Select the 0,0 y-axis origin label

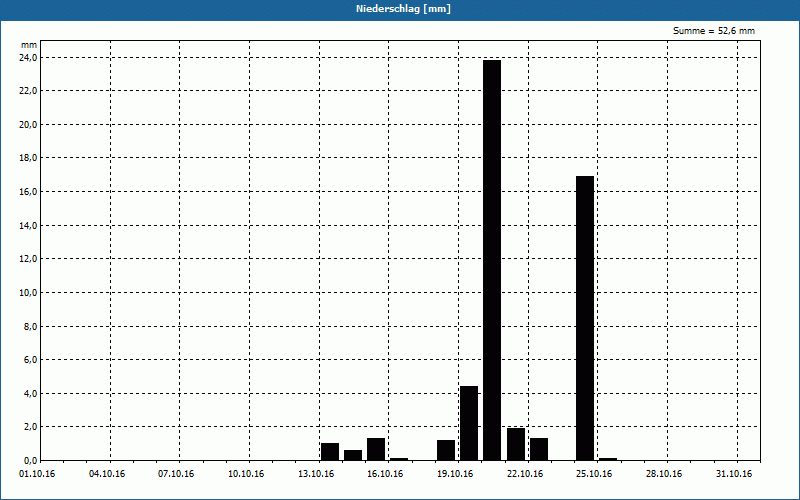(31, 460)
